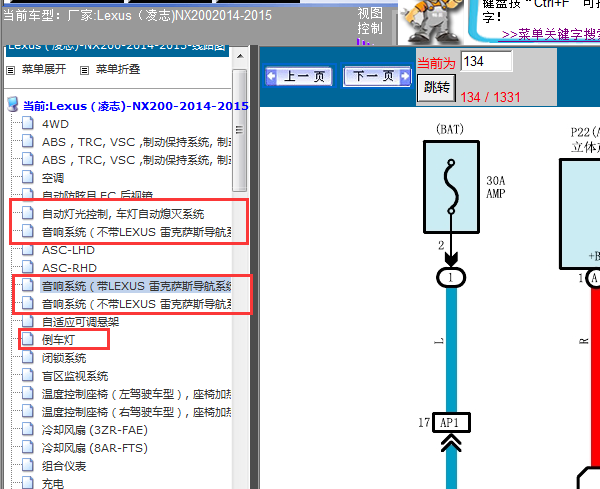Image resolution: width=600 pixels, height=489 pixels.
Task: Open the ASC-LHD entry
Action: pos(68,250)
